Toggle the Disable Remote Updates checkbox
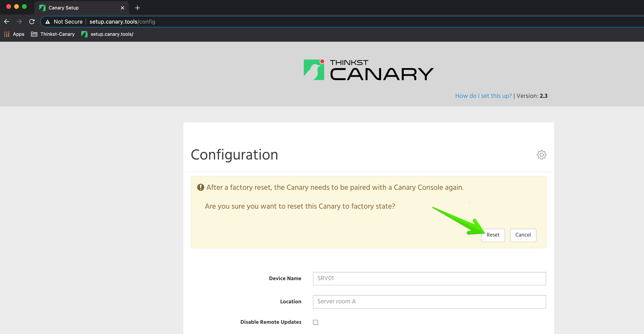 316,322
